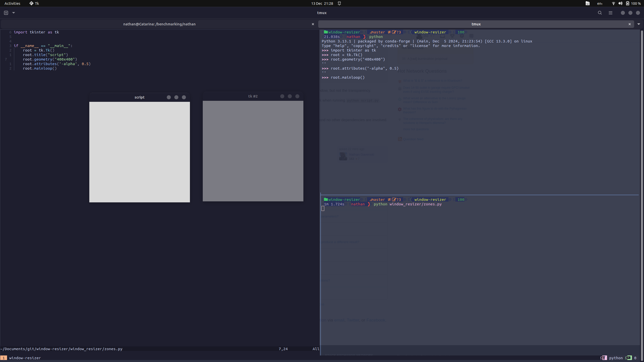The width and height of the screenshot is (644, 362).
Task: Click '>>> root.attributes("-alpha", 0.5)' REPL line
Action: tap(360, 68)
